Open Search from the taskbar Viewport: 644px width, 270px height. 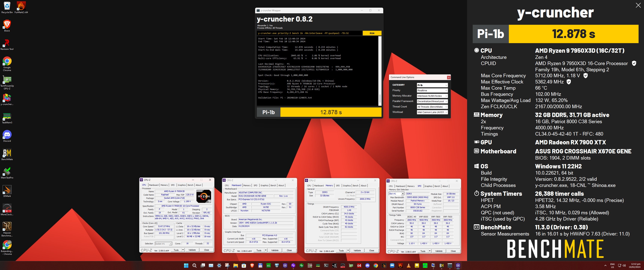click(x=194, y=265)
